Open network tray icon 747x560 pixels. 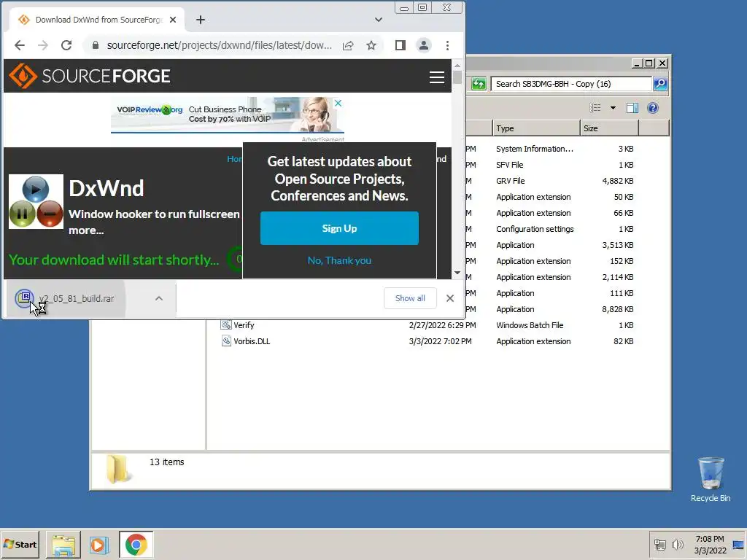coord(659,544)
